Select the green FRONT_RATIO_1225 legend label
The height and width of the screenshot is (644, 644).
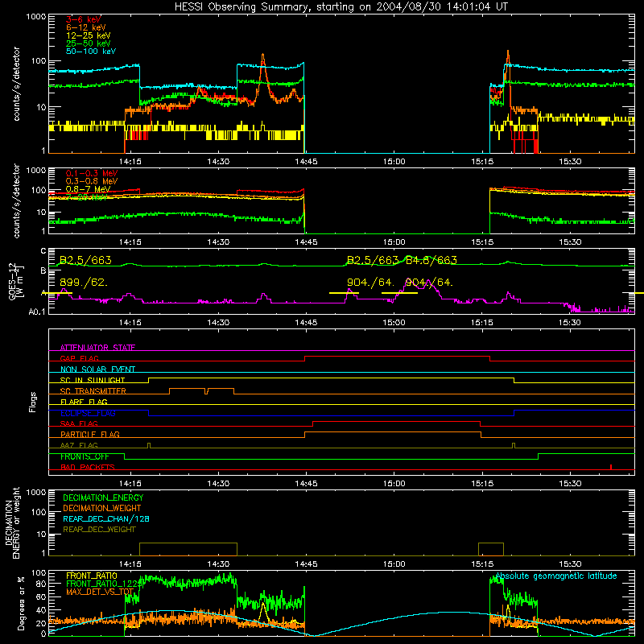(x=104, y=584)
